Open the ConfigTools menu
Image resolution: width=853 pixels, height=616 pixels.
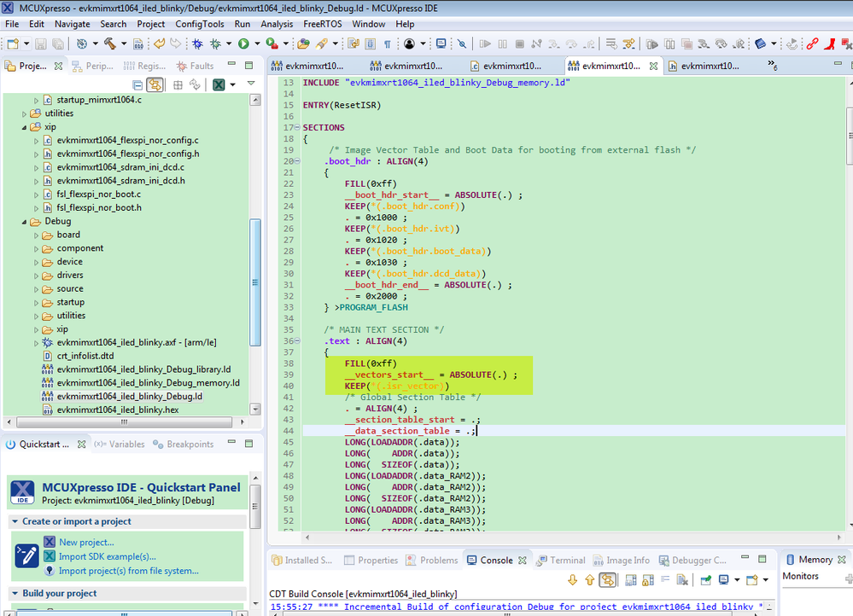200,24
